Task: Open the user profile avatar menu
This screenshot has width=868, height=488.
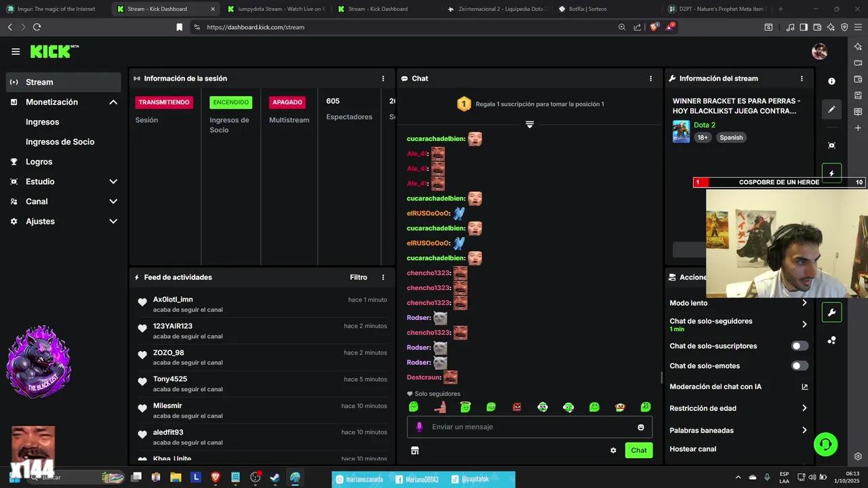Action: pos(819,52)
